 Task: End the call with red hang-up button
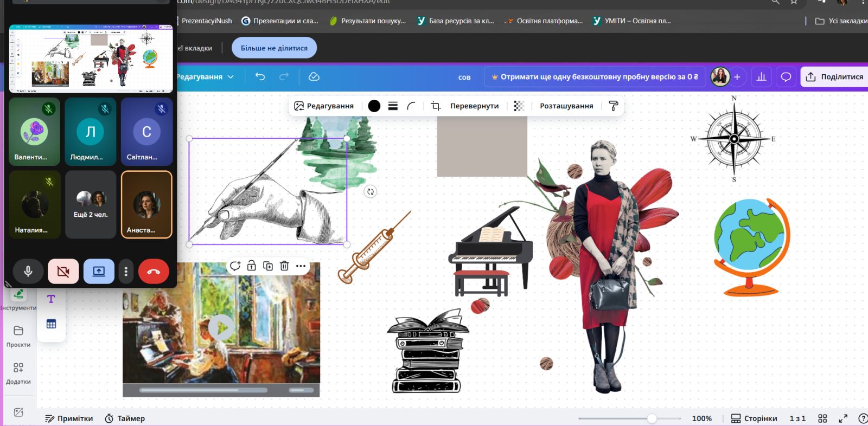pos(154,272)
